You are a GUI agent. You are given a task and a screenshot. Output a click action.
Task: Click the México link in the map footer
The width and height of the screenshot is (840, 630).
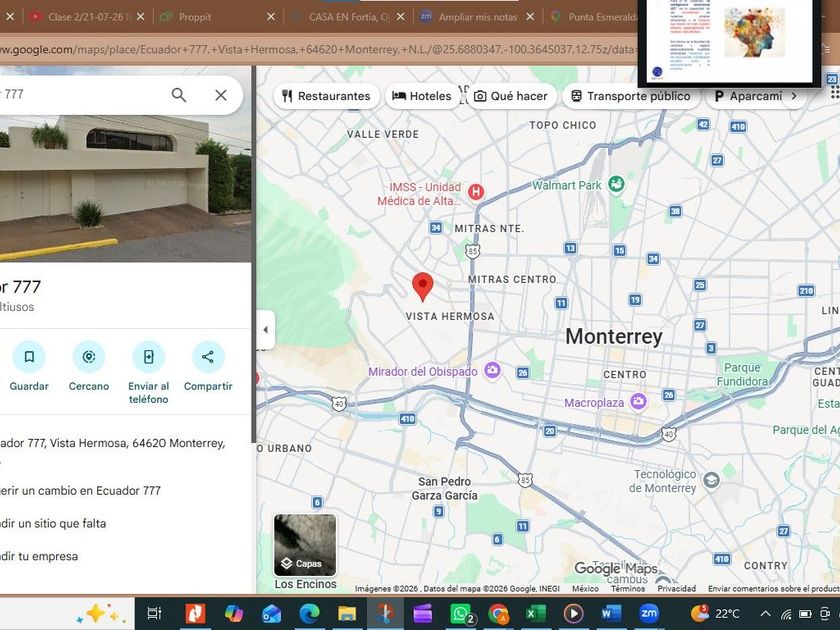[585, 588]
